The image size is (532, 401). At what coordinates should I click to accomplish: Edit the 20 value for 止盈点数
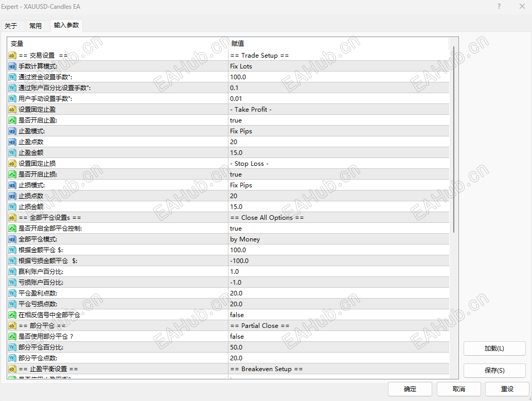[339, 142]
